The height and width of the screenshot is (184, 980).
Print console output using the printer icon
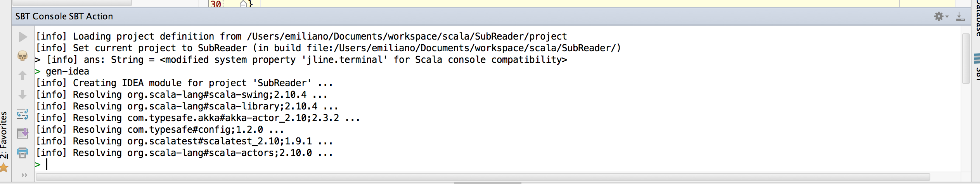click(23, 153)
